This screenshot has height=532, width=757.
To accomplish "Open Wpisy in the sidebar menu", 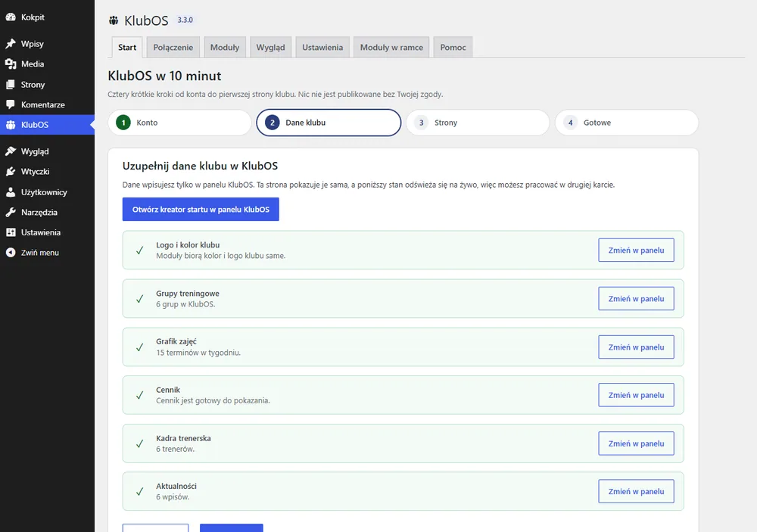I will pyautogui.click(x=47, y=44).
